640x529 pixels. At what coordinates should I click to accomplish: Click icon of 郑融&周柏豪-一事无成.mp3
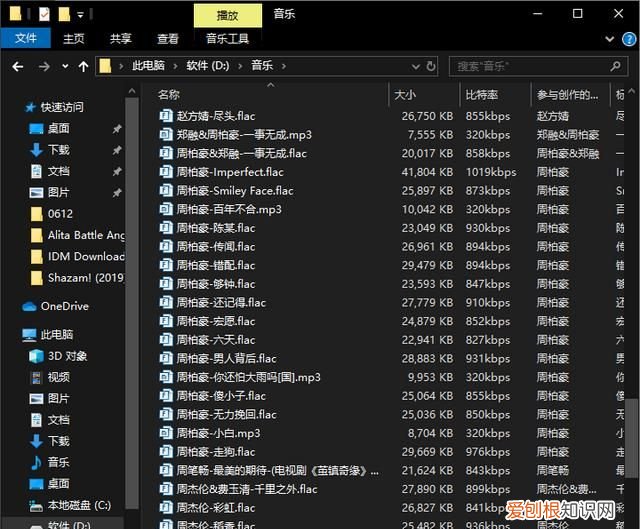coord(166,135)
